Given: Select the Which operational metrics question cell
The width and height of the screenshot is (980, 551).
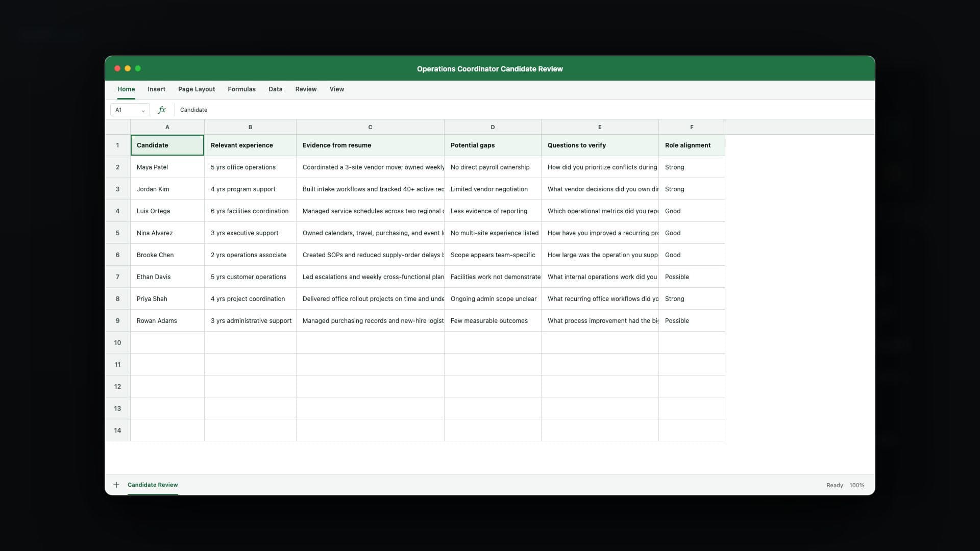Looking at the screenshot, I should click(600, 211).
